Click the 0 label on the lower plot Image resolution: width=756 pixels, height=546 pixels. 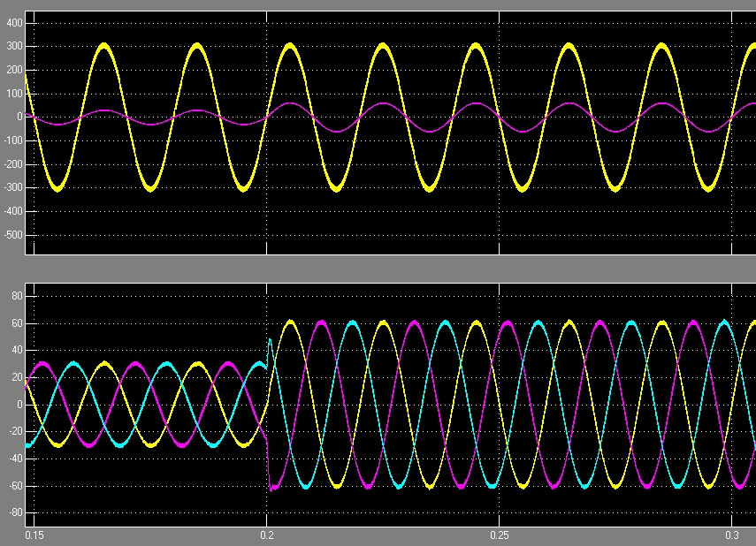pos(19,405)
